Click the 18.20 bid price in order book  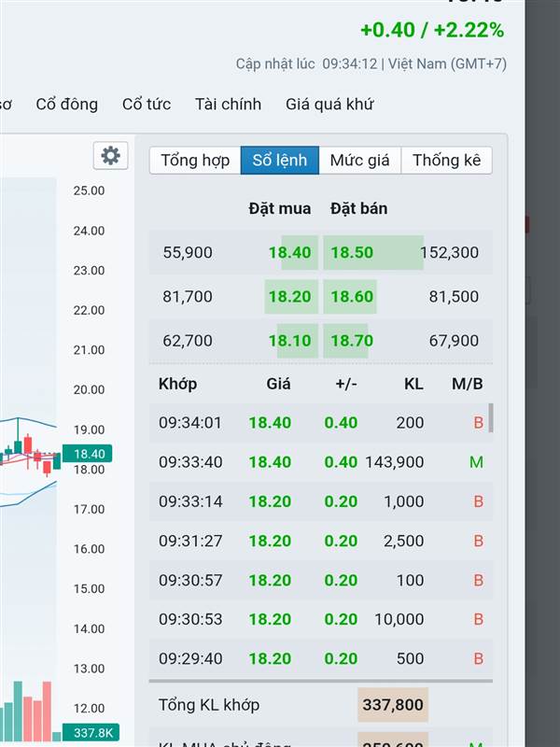pos(289,296)
